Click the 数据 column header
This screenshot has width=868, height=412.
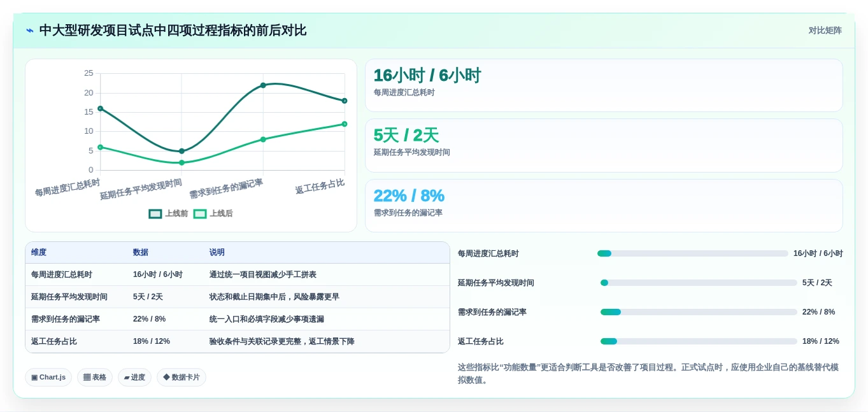pyautogui.click(x=141, y=253)
